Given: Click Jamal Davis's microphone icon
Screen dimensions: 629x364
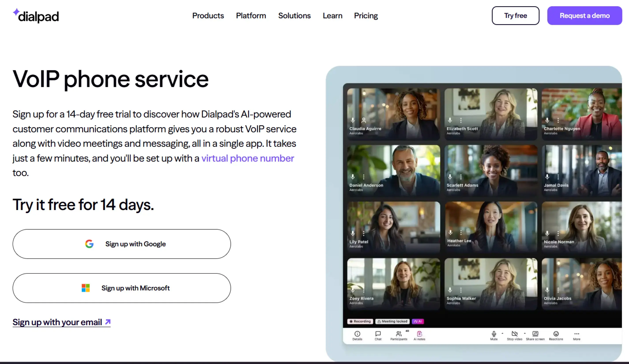Looking at the screenshot, I should 547,177.
